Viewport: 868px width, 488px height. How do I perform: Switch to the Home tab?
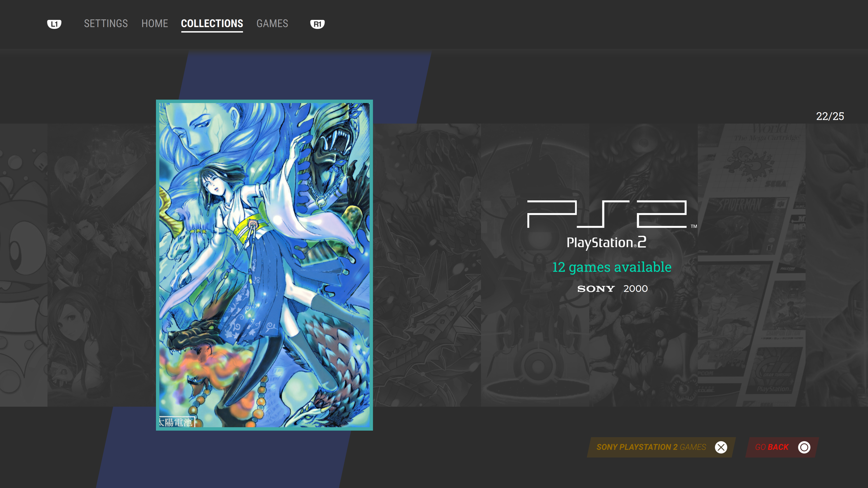point(155,23)
